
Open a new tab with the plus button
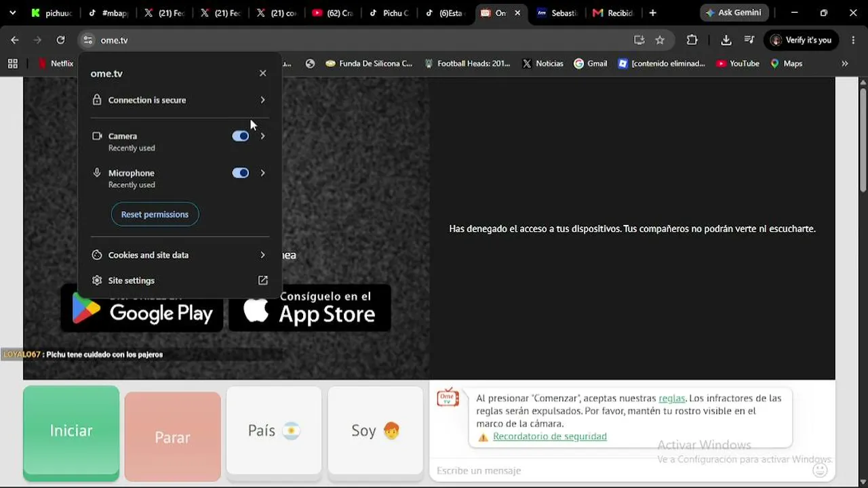coord(652,13)
